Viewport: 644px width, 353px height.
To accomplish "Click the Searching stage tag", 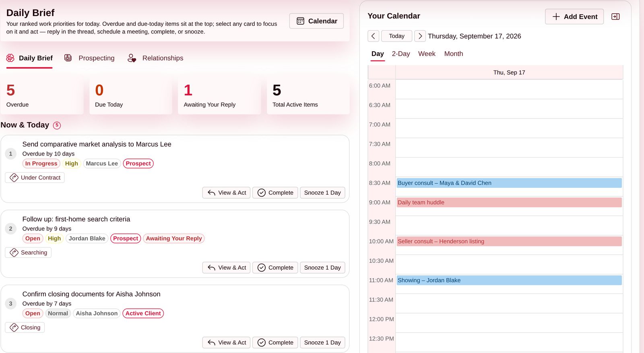I will click(28, 253).
